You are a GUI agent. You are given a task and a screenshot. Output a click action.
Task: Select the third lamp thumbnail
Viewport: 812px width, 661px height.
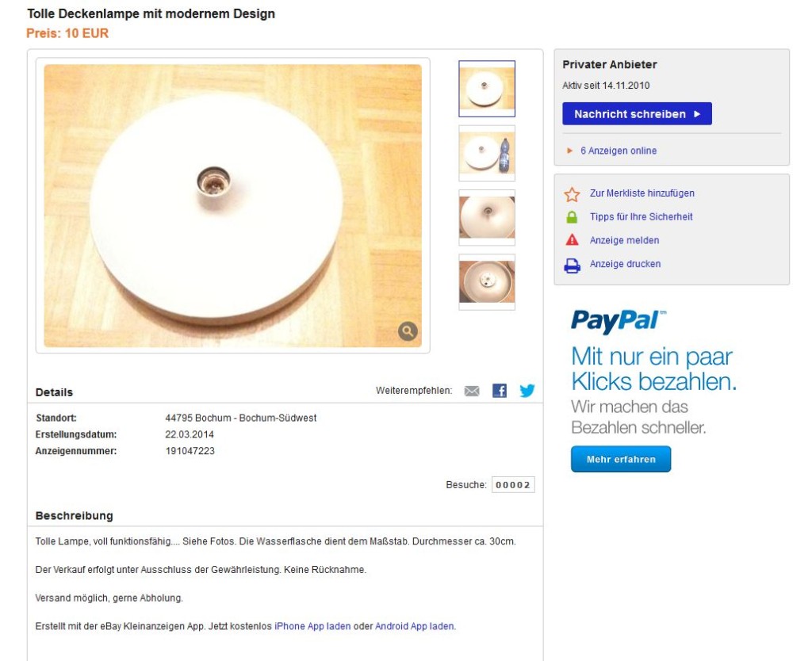pos(487,217)
